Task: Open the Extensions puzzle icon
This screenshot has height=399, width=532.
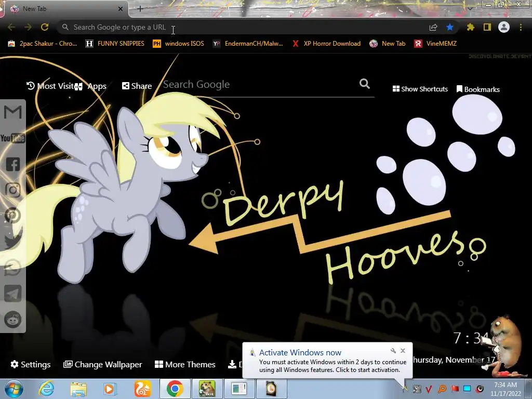Action: pos(470,27)
